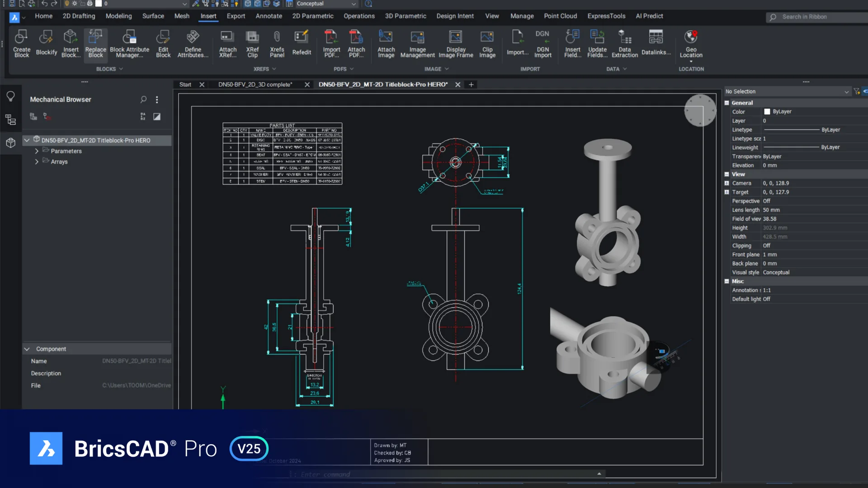This screenshot has width=868, height=488.
Task: Click the new tab plus button
Action: click(x=471, y=84)
